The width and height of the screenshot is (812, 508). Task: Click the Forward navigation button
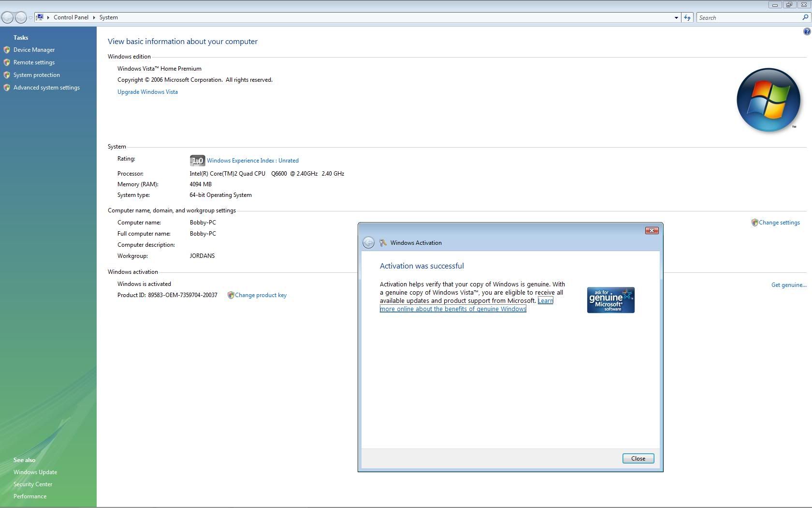coord(21,18)
